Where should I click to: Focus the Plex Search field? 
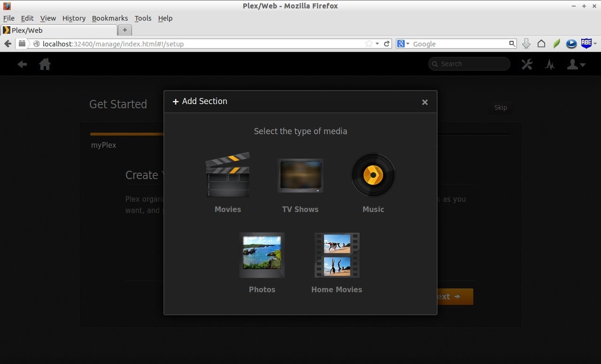click(469, 64)
